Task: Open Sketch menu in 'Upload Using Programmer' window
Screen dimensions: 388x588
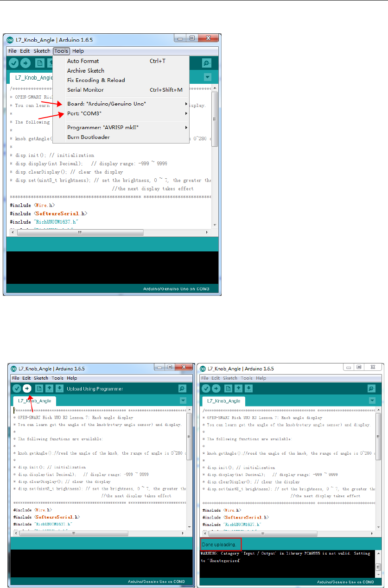Action: pos(41,378)
